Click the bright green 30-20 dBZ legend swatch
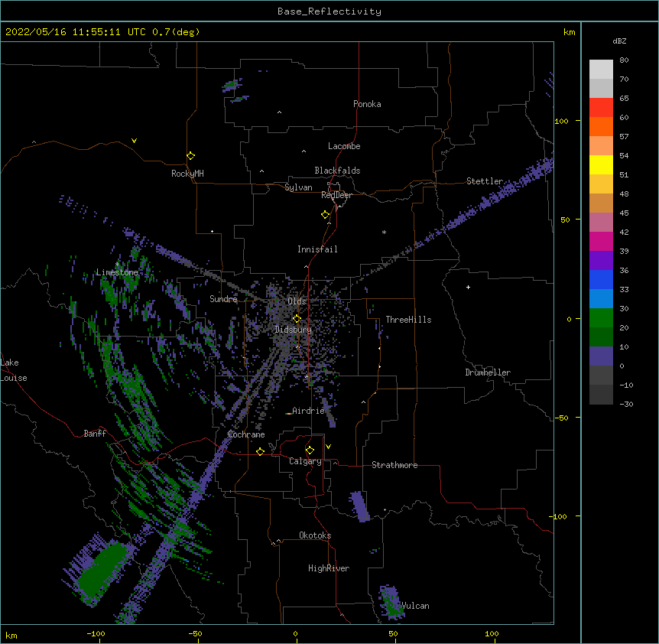 [601, 318]
